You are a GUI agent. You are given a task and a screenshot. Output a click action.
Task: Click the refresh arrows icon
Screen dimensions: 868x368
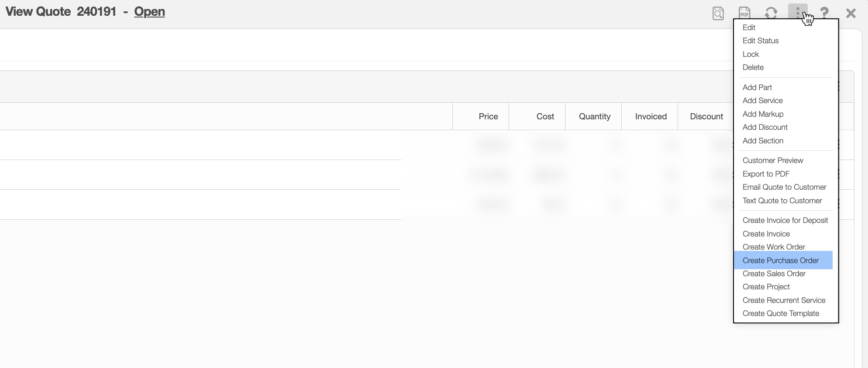pos(771,13)
